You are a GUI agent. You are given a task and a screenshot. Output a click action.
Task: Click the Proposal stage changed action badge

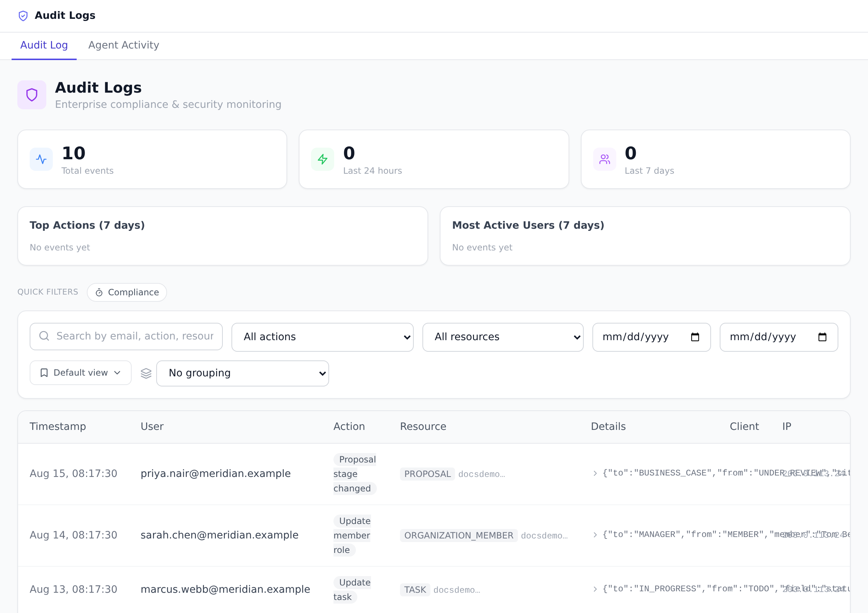coord(354,474)
